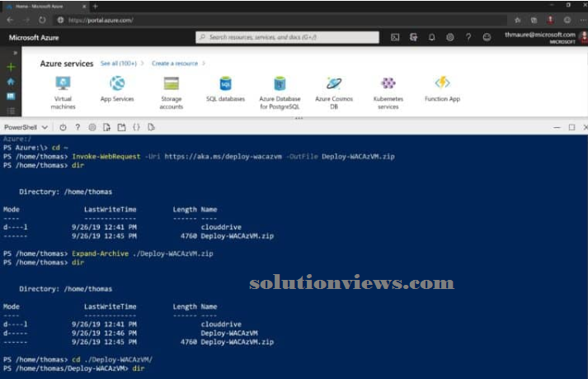Select the Home - Microsoft Azure browser tab

(x=45, y=7)
